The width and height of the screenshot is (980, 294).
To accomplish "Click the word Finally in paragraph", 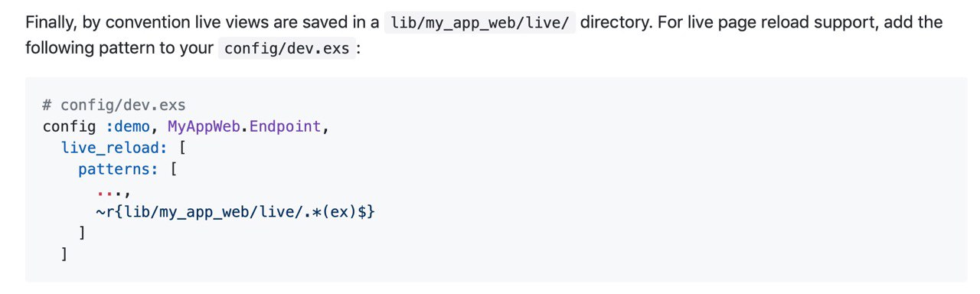I will pos(51,22).
